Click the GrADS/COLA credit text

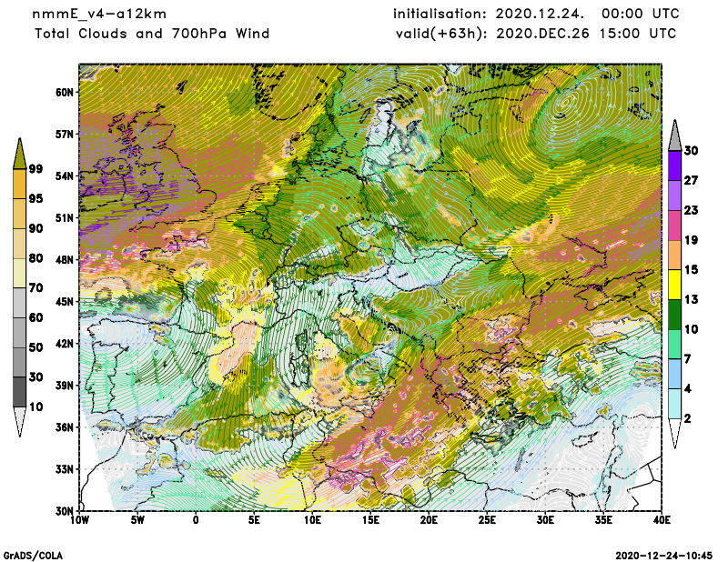click(x=33, y=554)
